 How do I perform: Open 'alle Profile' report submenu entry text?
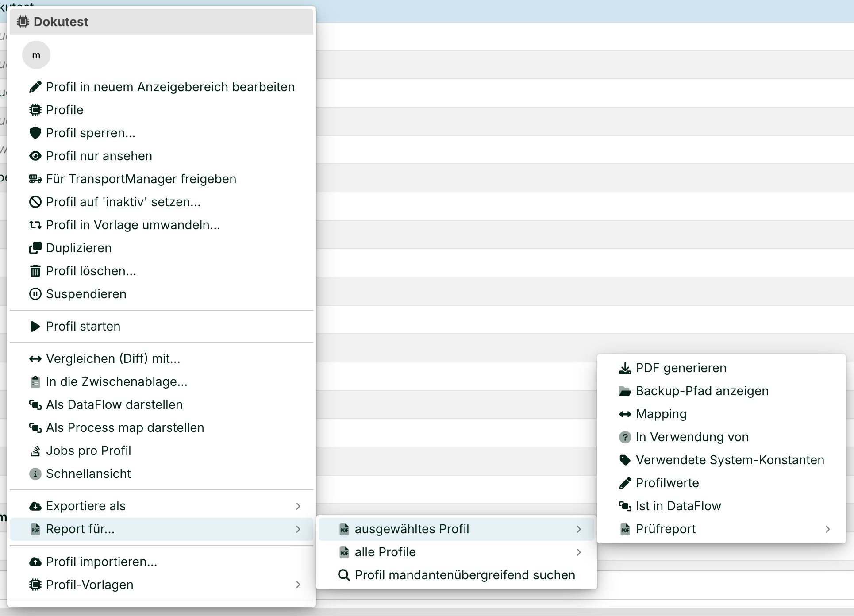(x=385, y=552)
